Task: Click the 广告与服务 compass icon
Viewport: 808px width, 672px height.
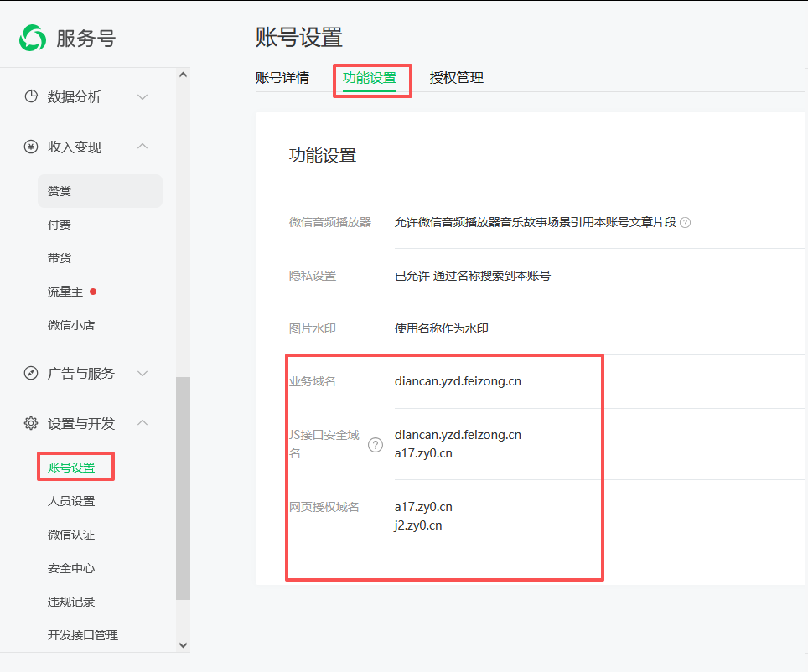Action: coord(31,373)
